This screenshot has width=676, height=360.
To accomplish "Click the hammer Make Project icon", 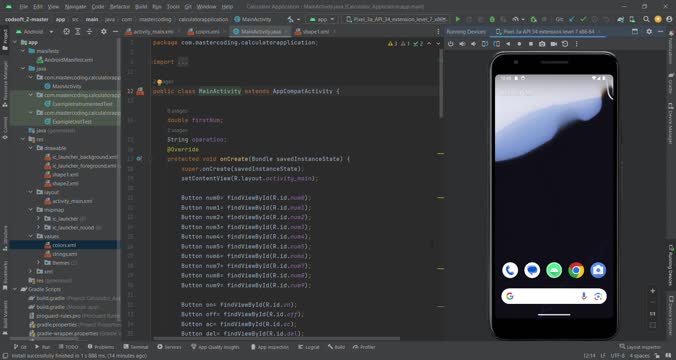I will 291,19.
